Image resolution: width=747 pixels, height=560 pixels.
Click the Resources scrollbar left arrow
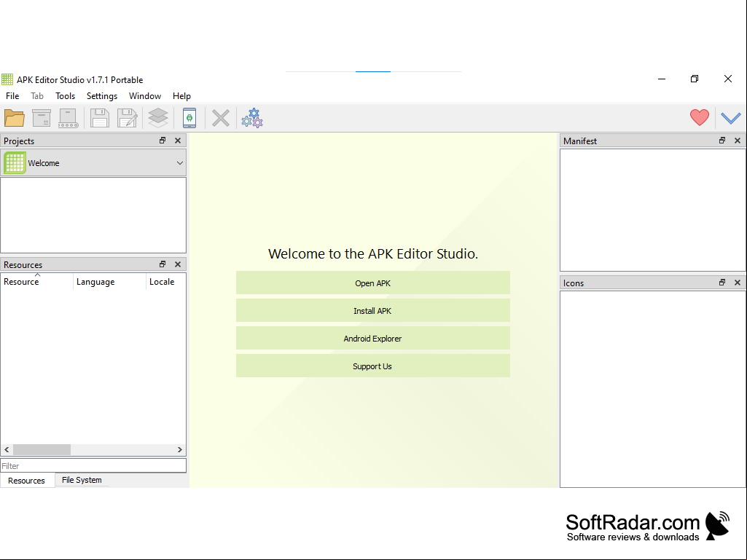click(7, 449)
